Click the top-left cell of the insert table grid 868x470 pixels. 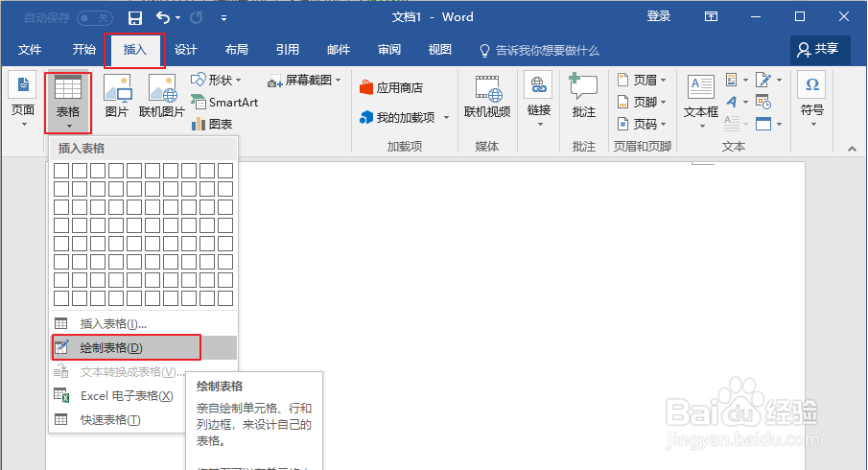[x=61, y=171]
